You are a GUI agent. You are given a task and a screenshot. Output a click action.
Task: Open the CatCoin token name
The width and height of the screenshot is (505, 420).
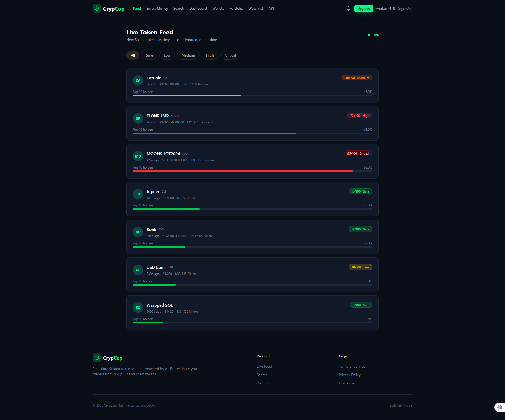click(x=154, y=78)
